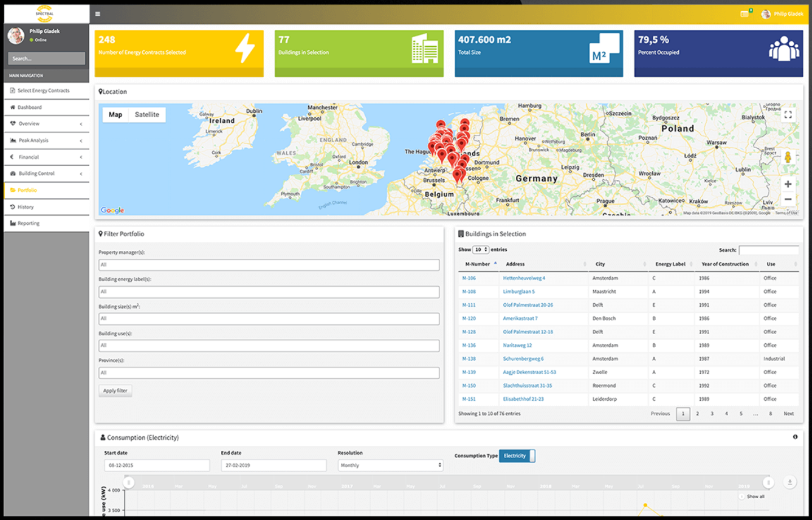The image size is (812, 520).
Task: Expand the Financial sidebar section
Action: coord(28,157)
